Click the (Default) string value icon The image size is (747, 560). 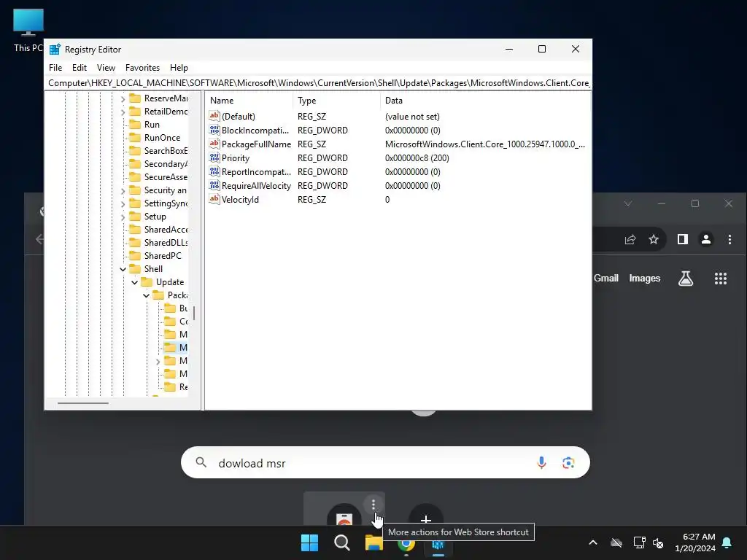point(214,116)
